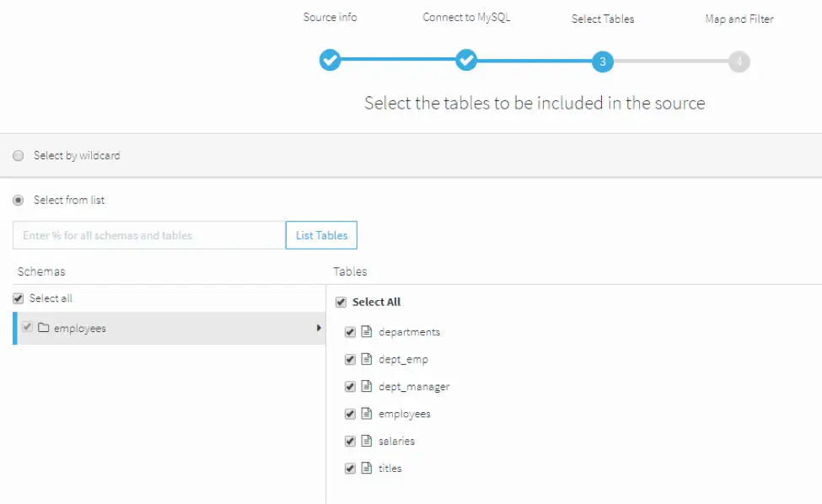
Task: Click the current step 3 Select Tables circle
Action: (x=602, y=62)
